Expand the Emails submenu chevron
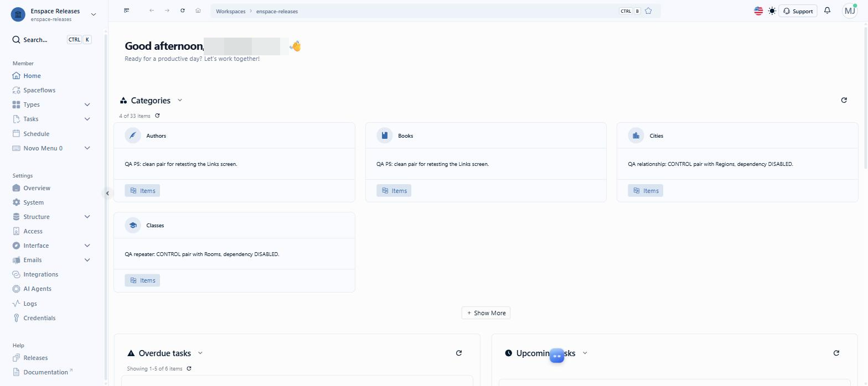Screen dimensions: 868x386 (x=87, y=260)
